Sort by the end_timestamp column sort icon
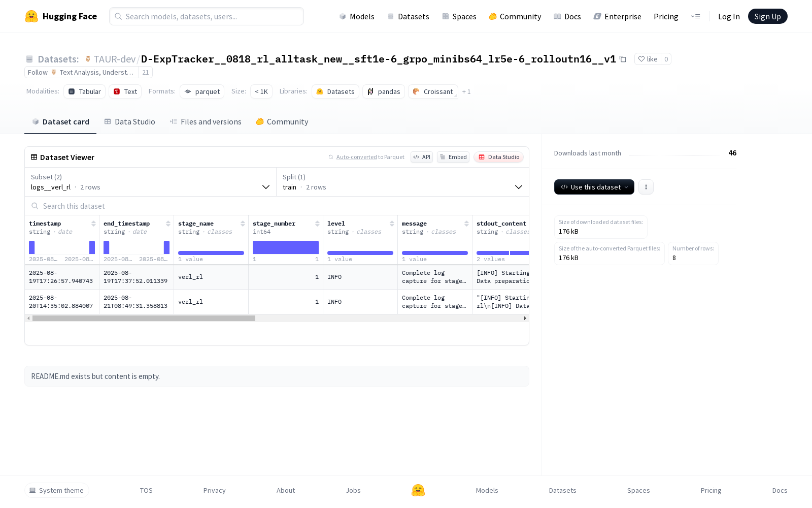The image size is (812, 508). tap(168, 224)
